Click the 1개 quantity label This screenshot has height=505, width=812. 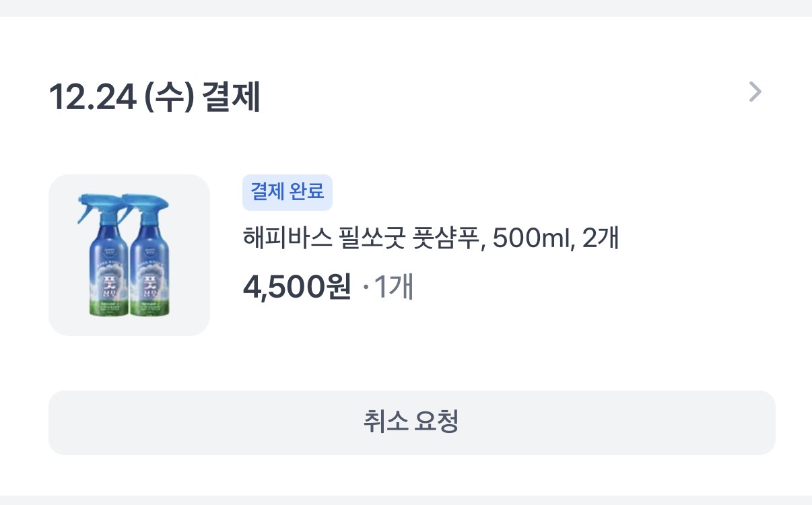point(394,288)
